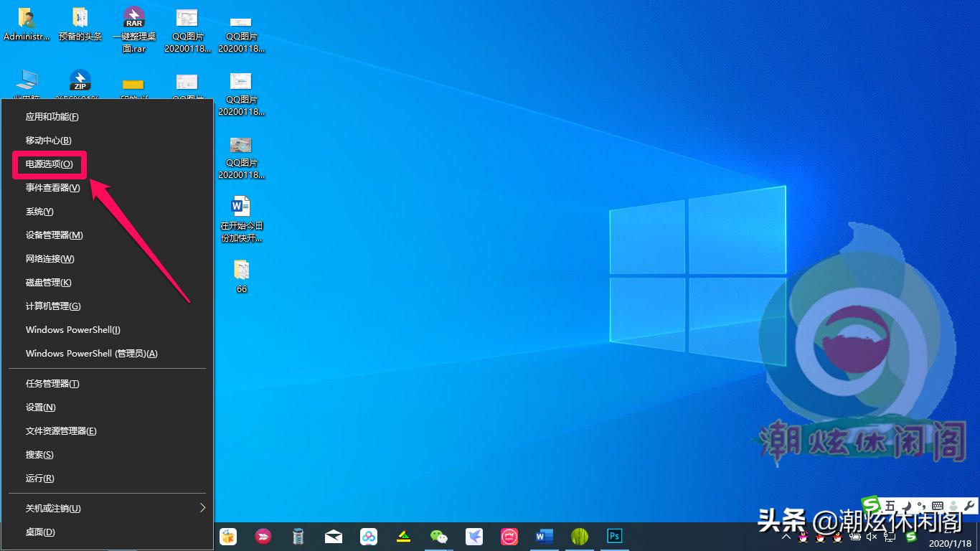Select the folder named 66
The width and height of the screenshot is (980, 551).
tap(242, 276)
